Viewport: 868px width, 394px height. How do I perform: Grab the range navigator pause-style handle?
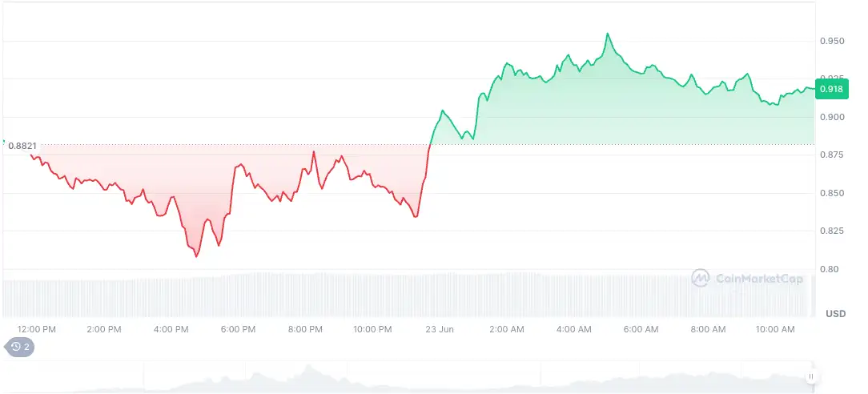coord(811,376)
